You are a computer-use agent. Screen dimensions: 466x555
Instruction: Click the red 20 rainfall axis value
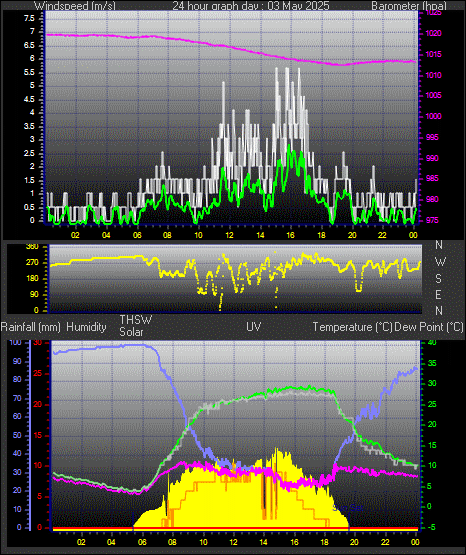38,404
